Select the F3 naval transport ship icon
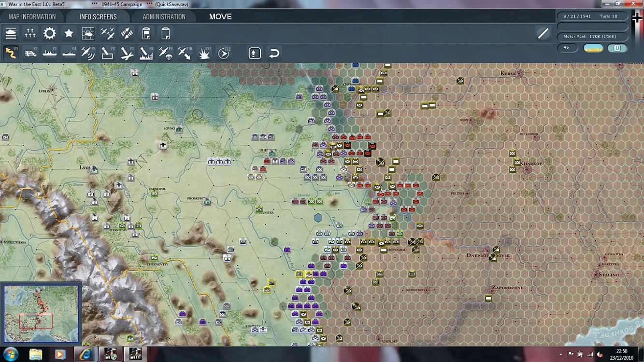Viewport: 644px width, 362px height. point(50,53)
